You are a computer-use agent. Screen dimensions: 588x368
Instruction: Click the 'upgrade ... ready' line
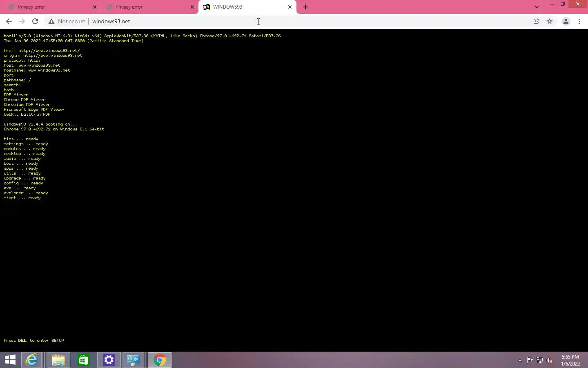[24, 178]
